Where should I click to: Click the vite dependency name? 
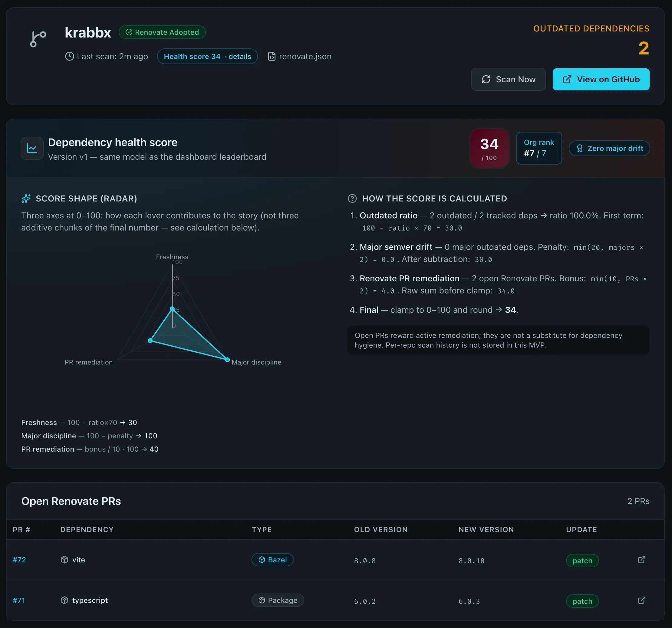[x=78, y=560]
